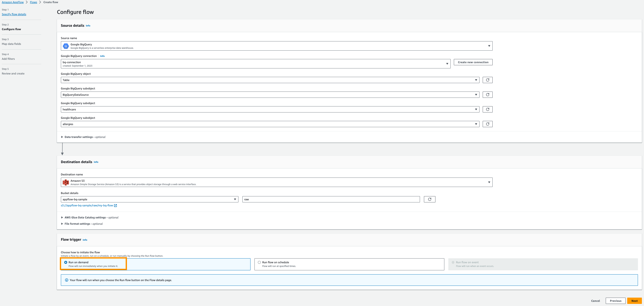The image size is (644, 306).
Task: Refresh the bucket prefix field
Action: click(x=429, y=199)
